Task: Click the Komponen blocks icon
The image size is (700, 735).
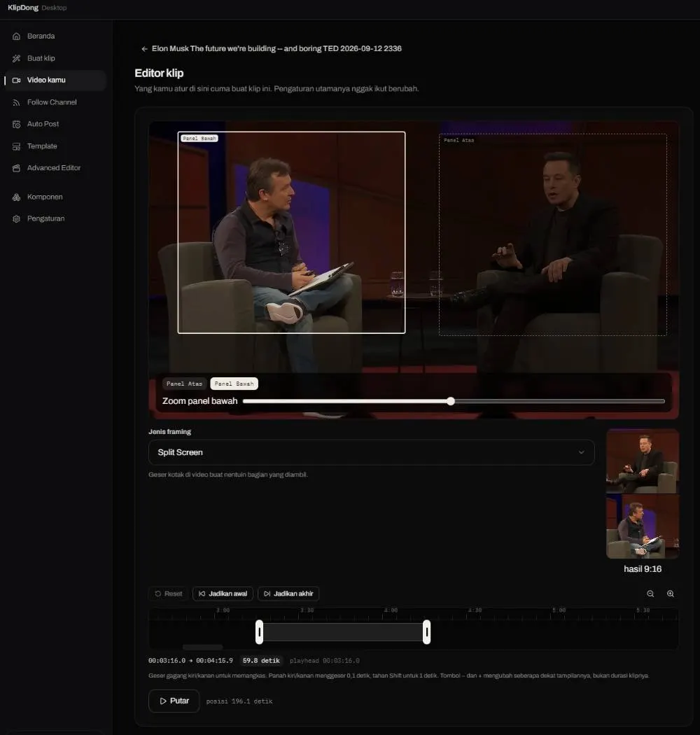Action: [16, 197]
